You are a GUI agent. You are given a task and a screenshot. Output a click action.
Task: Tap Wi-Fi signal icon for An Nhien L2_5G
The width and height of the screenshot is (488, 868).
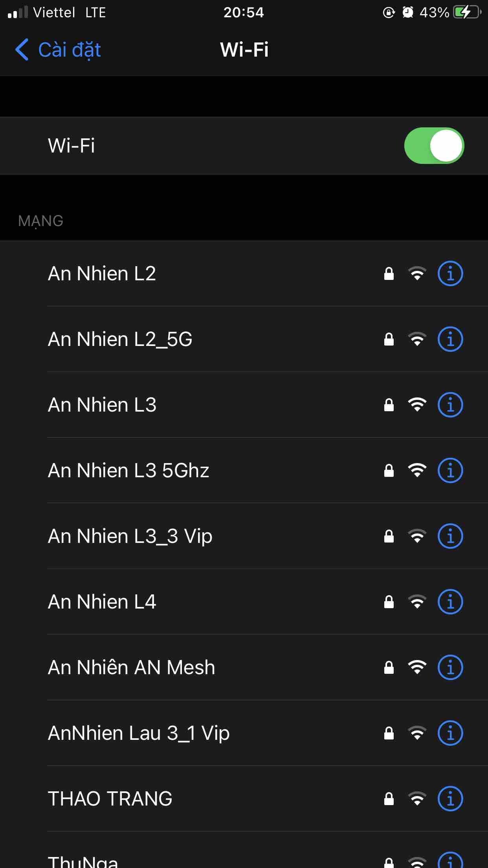(417, 339)
